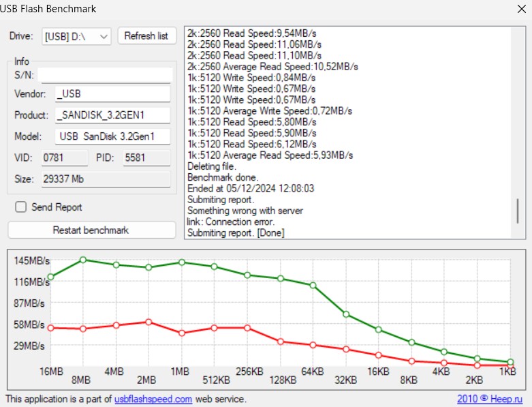Select log line '1k:5120 Average Read Speed:5,93MB/s'

click(x=270, y=155)
